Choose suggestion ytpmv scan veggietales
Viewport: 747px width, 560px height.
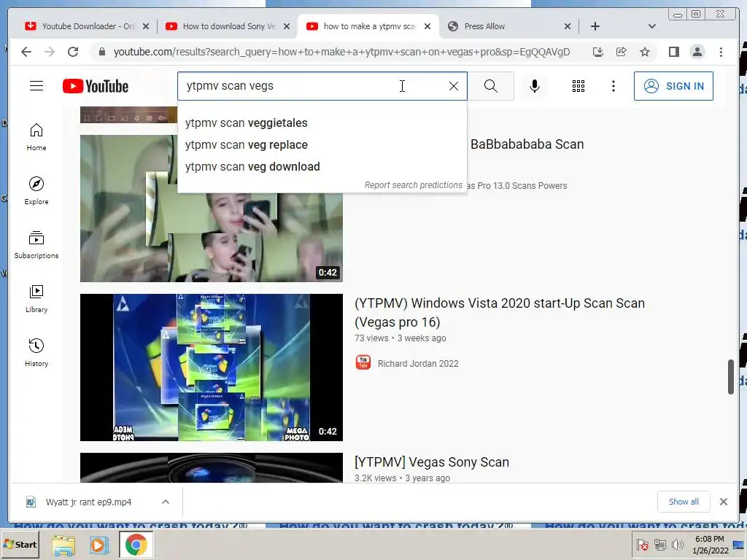click(322, 122)
